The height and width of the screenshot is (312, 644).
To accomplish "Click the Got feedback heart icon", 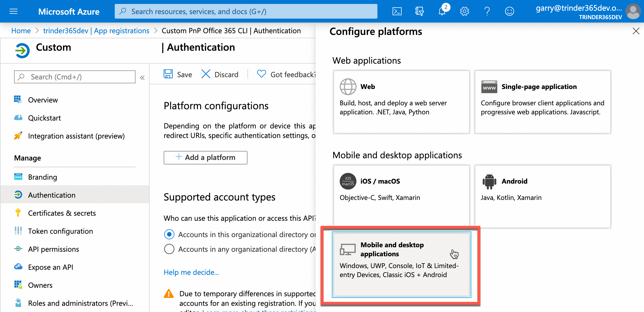I will tap(261, 74).
